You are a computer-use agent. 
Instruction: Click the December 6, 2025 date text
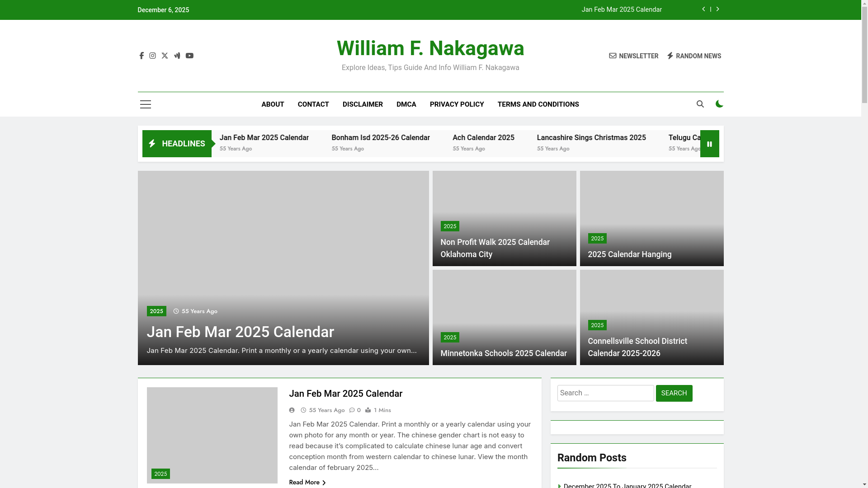click(x=163, y=10)
